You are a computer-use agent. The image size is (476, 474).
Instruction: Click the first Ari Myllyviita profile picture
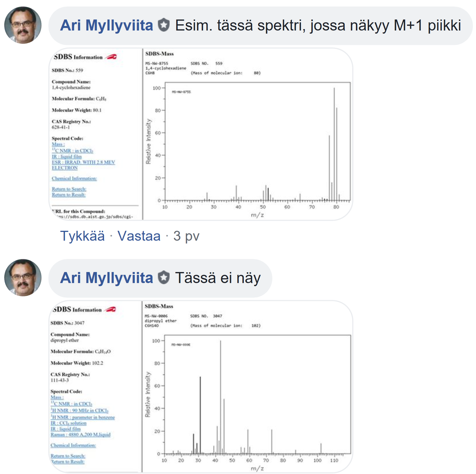(23, 25)
